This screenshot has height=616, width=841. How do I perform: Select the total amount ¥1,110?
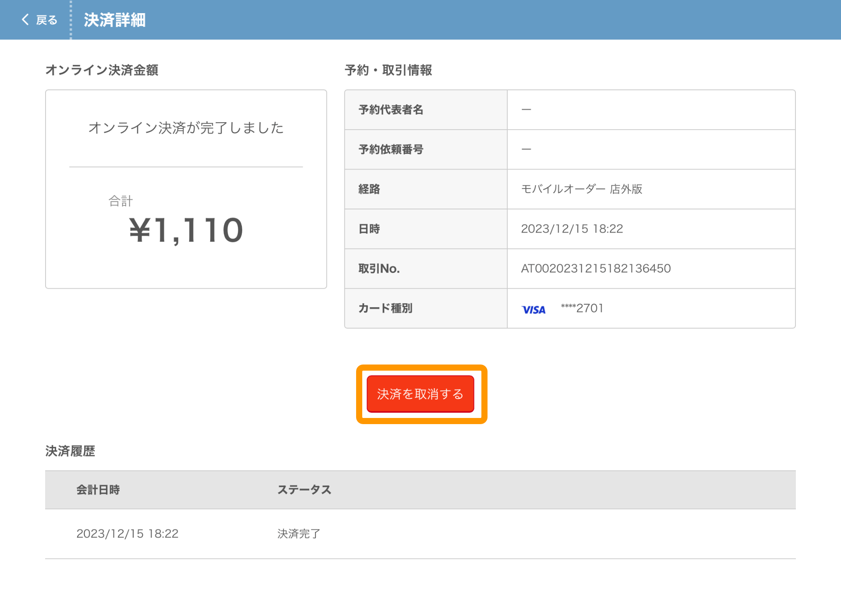[186, 230]
